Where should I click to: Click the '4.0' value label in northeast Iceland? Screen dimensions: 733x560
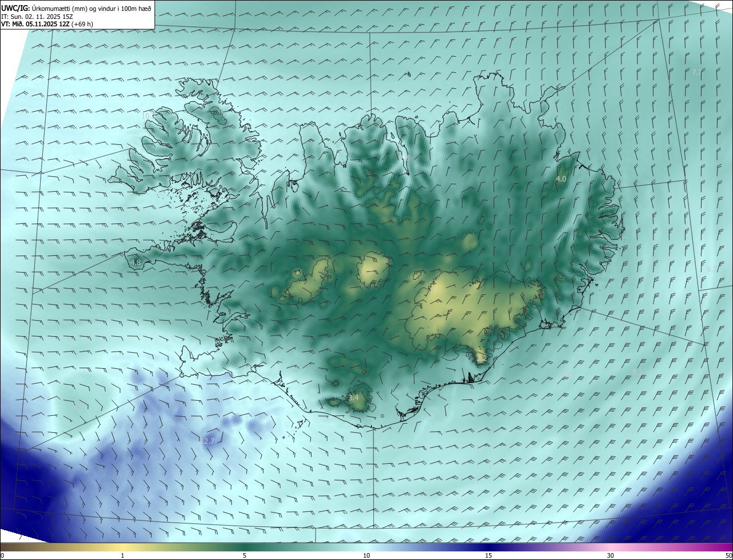(x=561, y=179)
